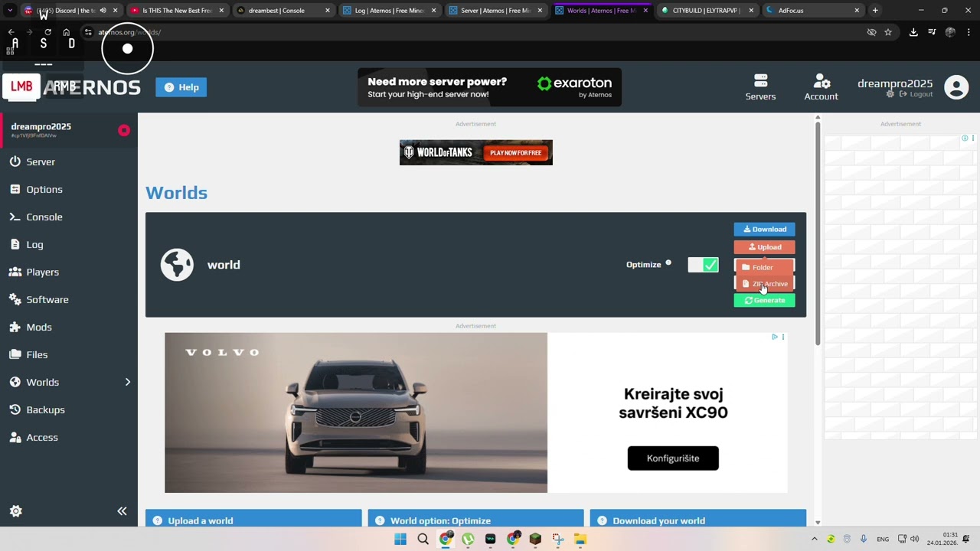Open Windows taskbar search

coord(423,539)
